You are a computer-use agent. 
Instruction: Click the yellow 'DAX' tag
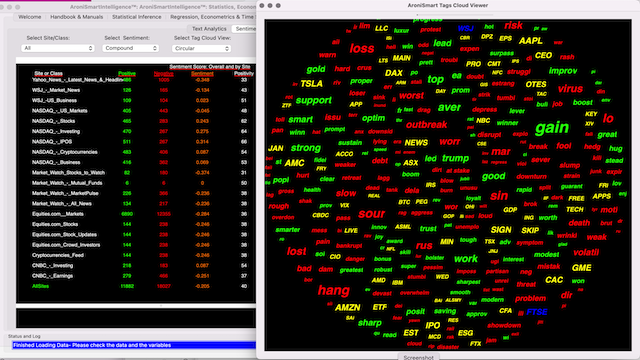pos(394,73)
